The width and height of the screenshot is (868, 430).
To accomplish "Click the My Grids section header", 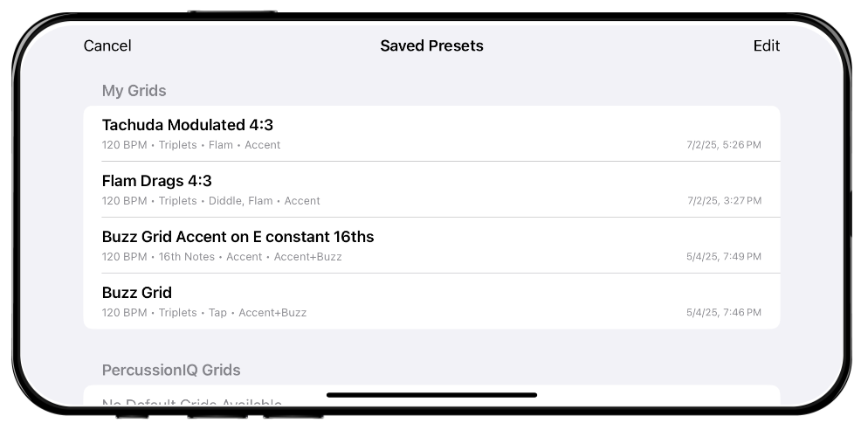I will 134,91.
